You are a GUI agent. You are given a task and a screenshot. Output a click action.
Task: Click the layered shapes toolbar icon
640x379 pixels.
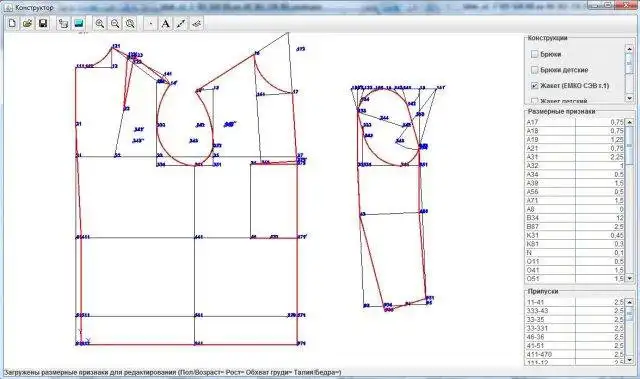click(x=63, y=23)
